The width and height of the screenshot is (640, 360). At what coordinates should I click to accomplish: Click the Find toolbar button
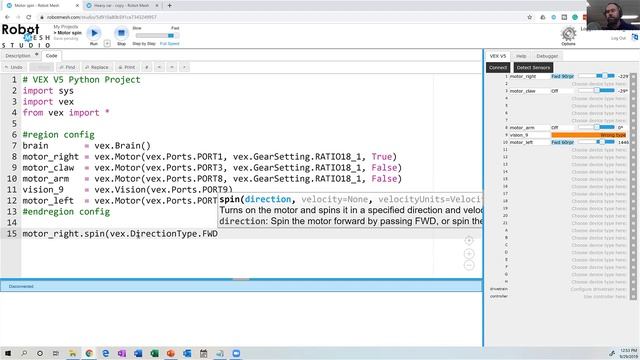click(x=67, y=67)
